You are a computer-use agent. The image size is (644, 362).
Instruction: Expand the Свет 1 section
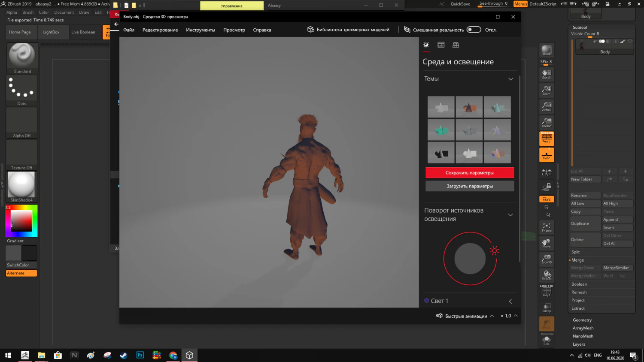(x=510, y=301)
